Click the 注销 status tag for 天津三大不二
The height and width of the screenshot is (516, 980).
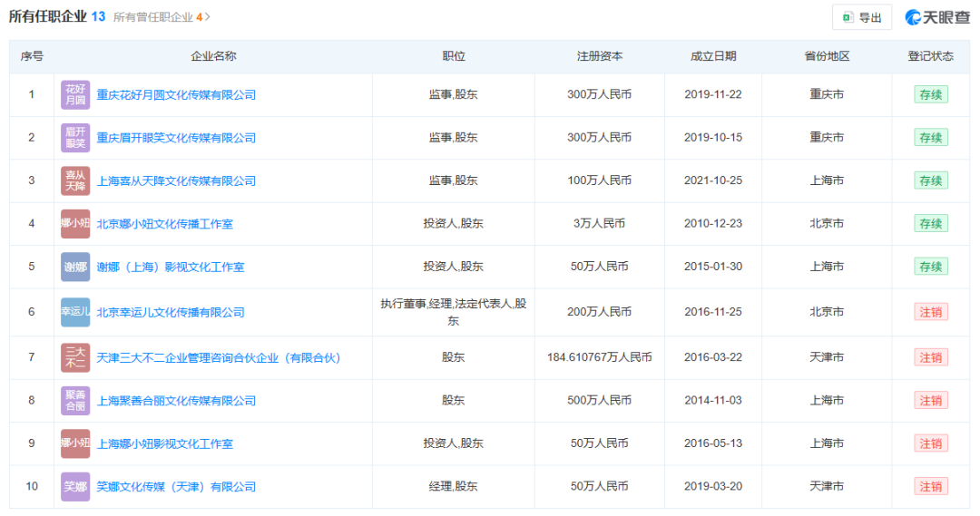[x=931, y=358]
